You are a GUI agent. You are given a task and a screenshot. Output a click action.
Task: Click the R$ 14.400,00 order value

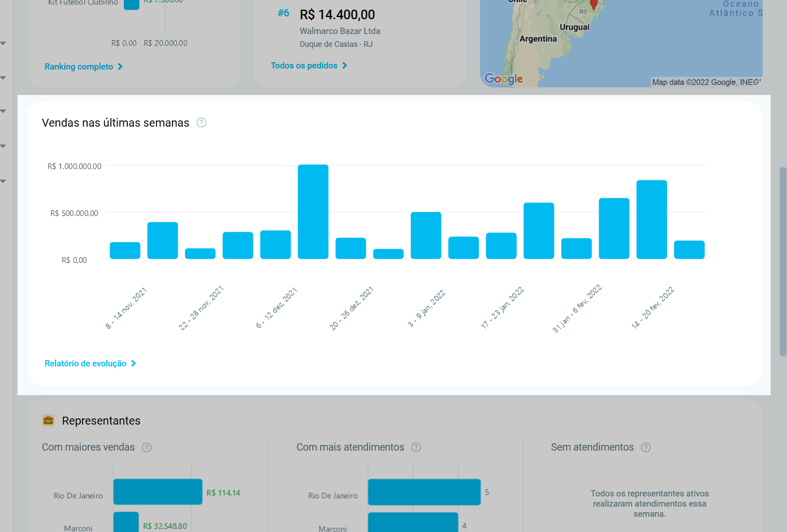(x=338, y=15)
